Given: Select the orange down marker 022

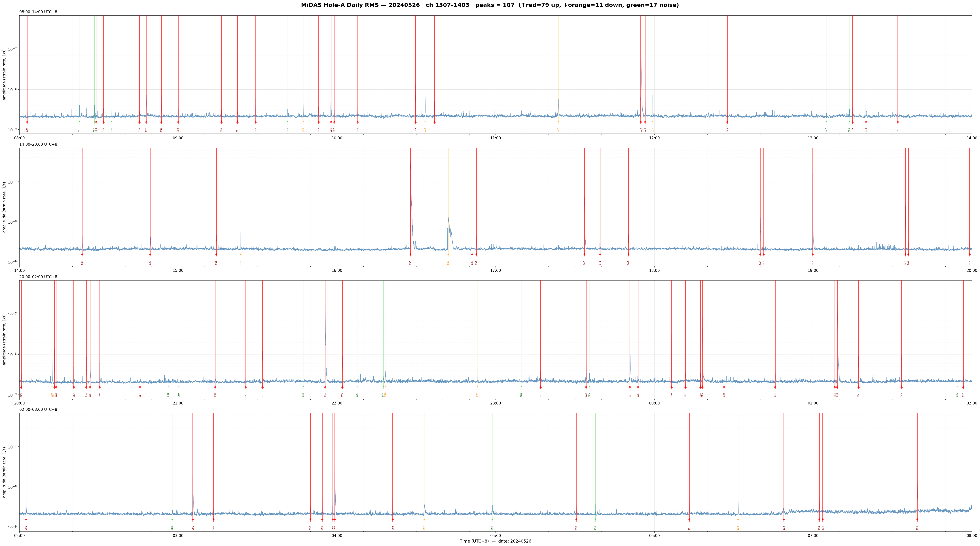Looking at the screenshot, I should [558, 121].
